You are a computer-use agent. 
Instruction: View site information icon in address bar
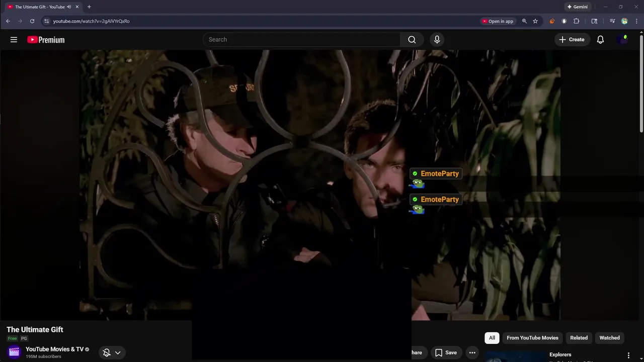(x=46, y=21)
